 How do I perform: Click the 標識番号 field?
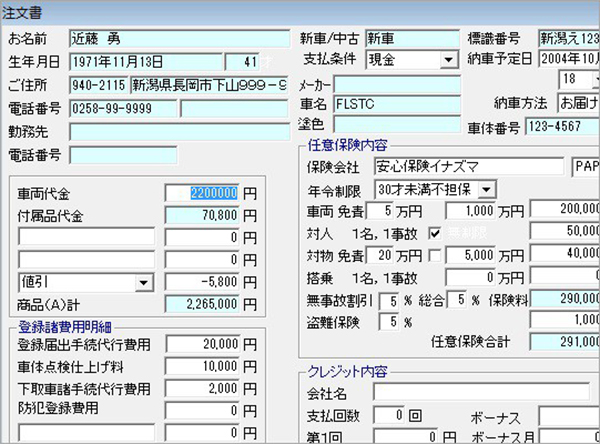[x=569, y=38]
